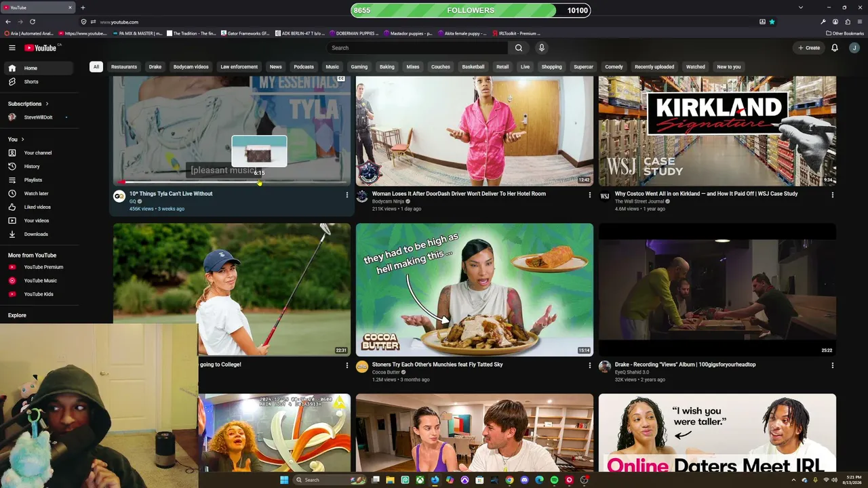
Task: Click the YouTube logo
Action: 41,47
